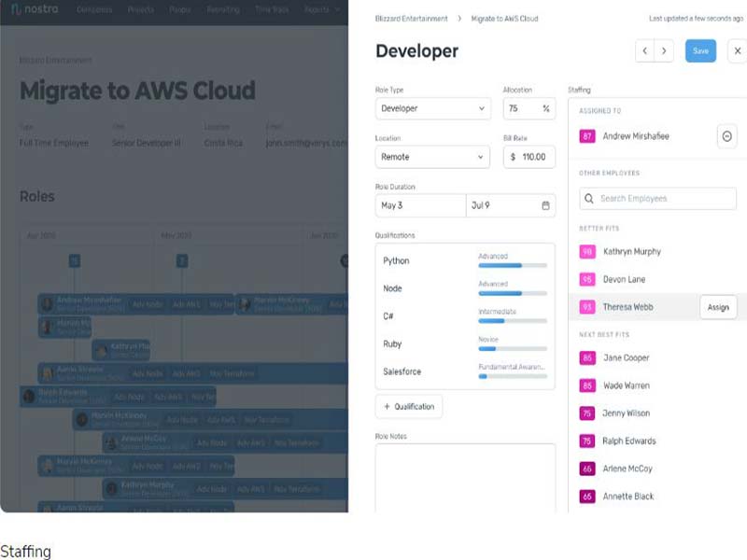
Task: Click the Blizzard Entertainment breadcrumb link
Action: point(411,19)
